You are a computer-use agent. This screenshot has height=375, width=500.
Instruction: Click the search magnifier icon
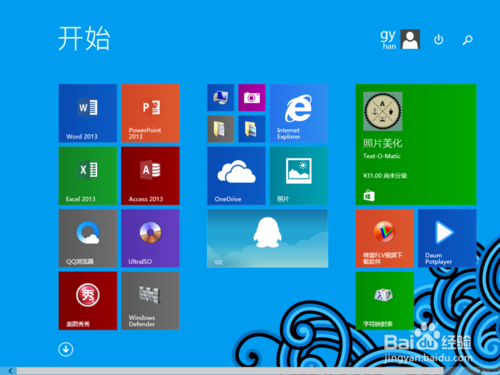point(468,40)
